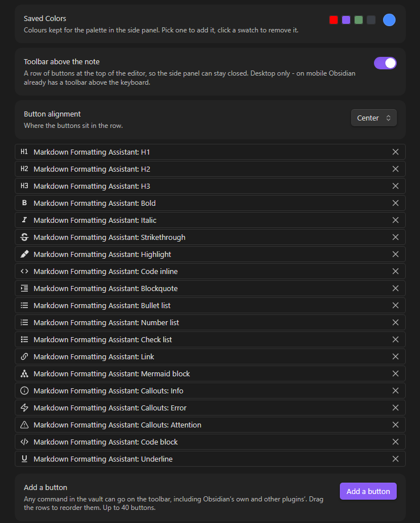Open the Button alignment Center dropdown

click(373, 118)
